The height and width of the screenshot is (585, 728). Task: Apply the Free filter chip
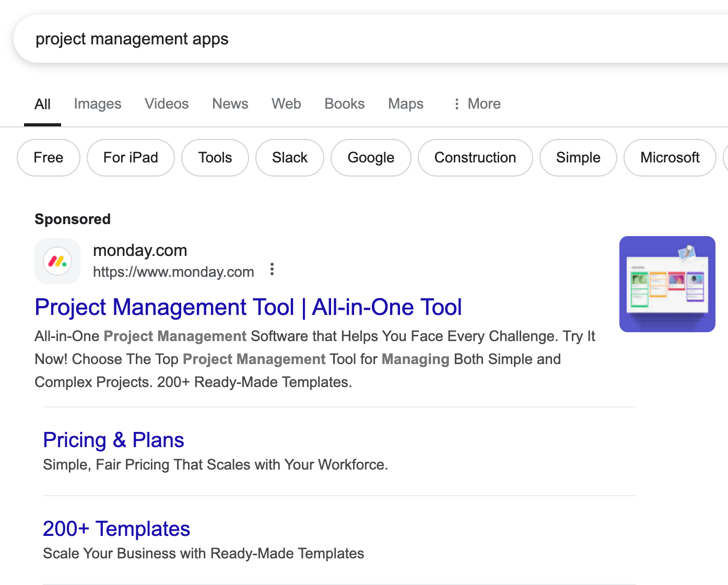pyautogui.click(x=48, y=158)
